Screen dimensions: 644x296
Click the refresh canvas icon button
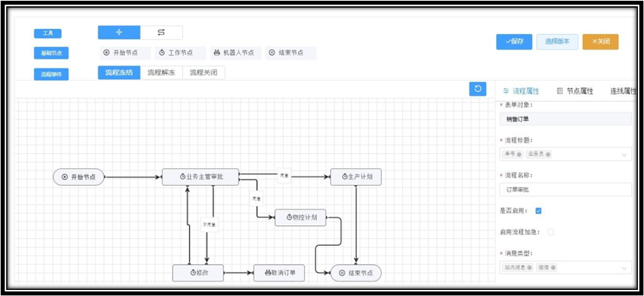pyautogui.click(x=478, y=89)
